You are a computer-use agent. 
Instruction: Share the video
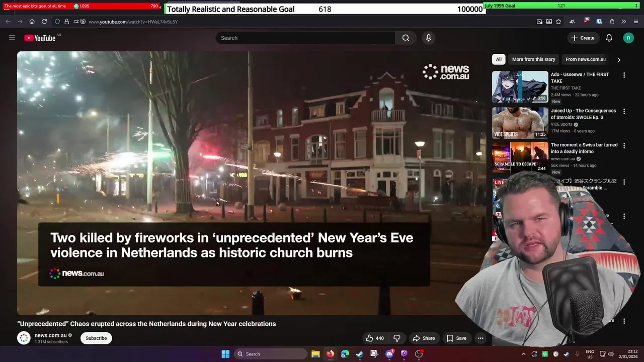424,338
